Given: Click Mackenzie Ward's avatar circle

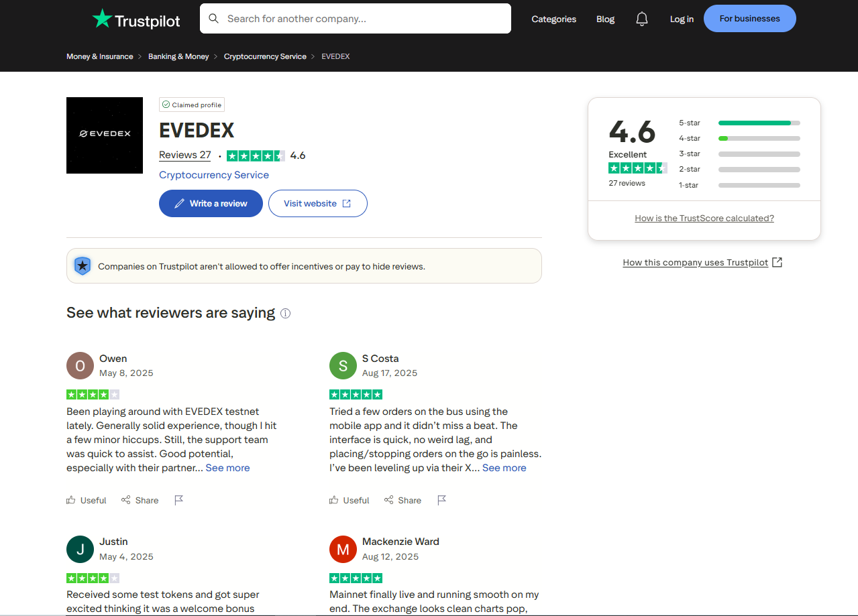Looking at the screenshot, I should (x=343, y=549).
